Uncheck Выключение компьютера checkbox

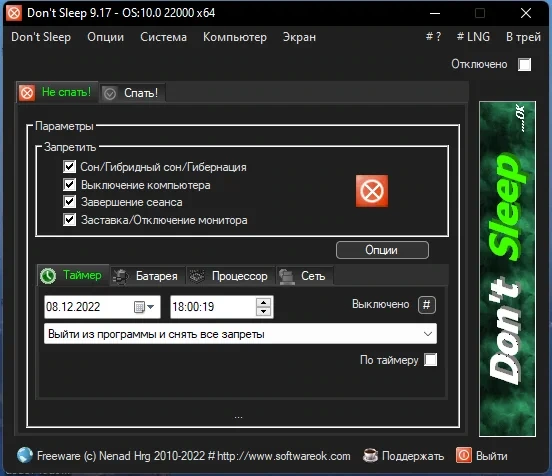(69, 184)
